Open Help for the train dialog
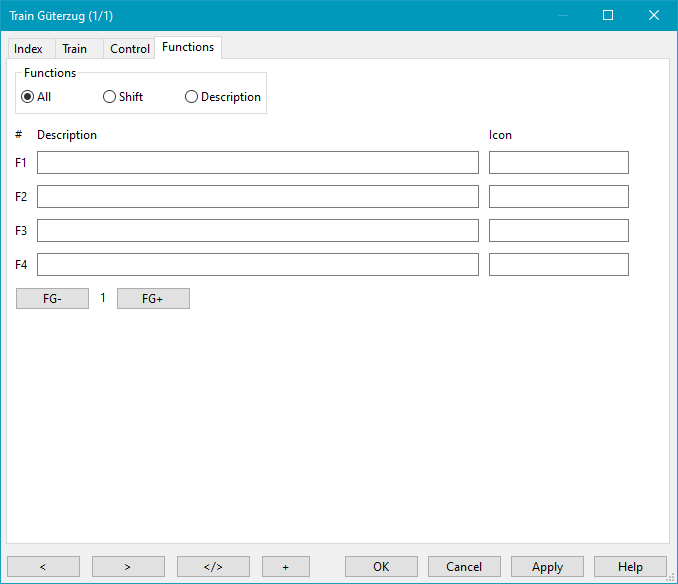The height and width of the screenshot is (584, 678). point(630,567)
